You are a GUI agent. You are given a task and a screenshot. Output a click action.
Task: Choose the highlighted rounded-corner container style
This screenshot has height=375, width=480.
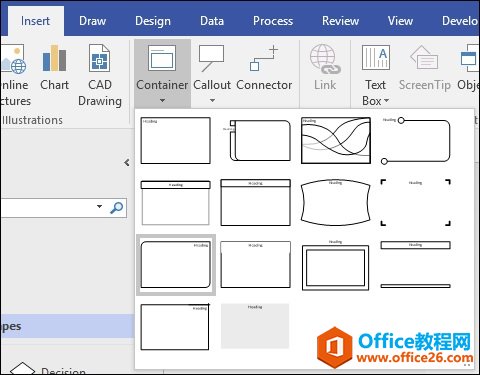[176, 265]
